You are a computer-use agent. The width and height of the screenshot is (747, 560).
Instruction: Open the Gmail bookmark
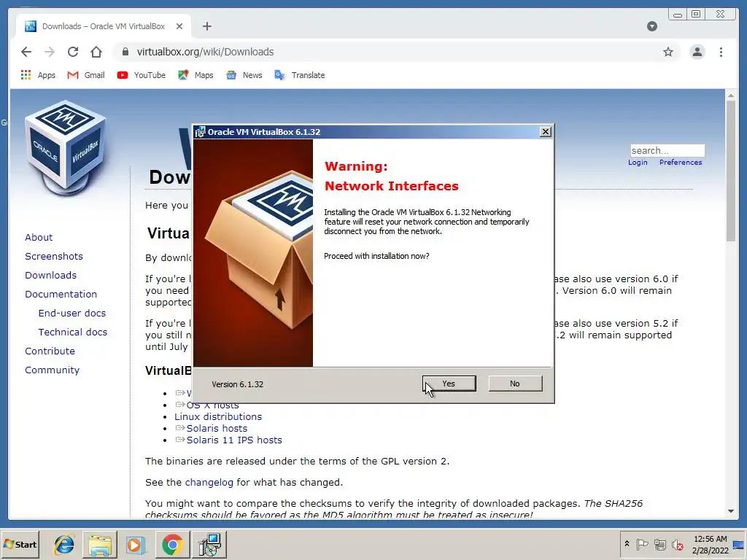click(x=86, y=75)
